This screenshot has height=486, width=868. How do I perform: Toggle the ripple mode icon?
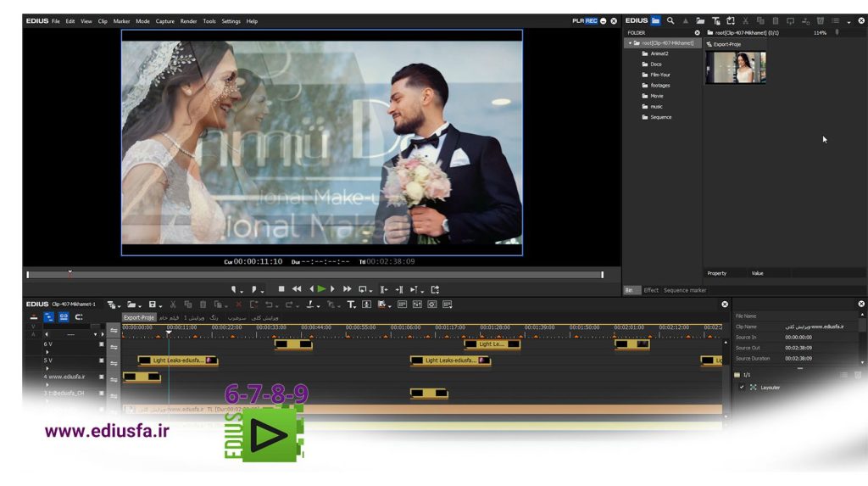tap(48, 317)
